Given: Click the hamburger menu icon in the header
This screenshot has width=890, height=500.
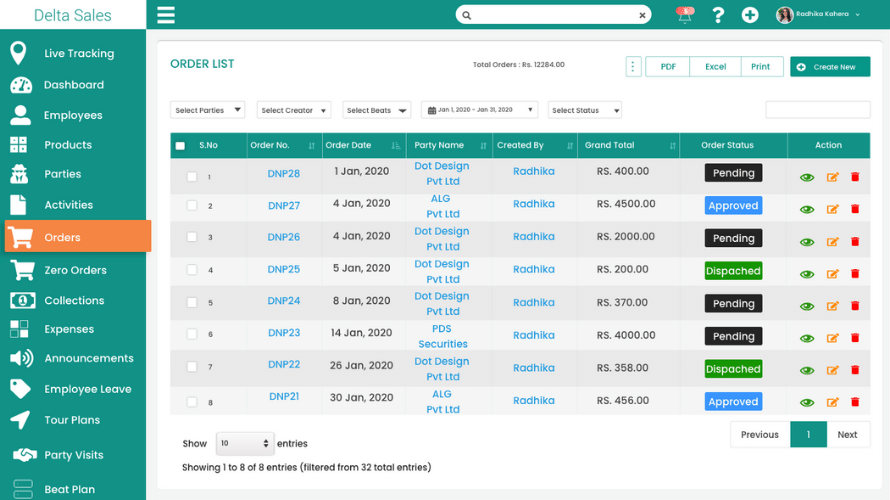Looking at the screenshot, I should coord(166,15).
